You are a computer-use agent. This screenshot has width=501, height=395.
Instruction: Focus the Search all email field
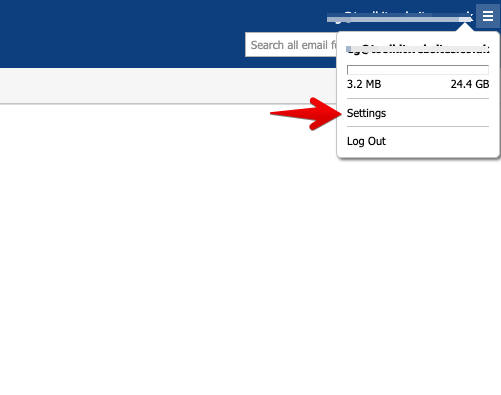click(291, 45)
